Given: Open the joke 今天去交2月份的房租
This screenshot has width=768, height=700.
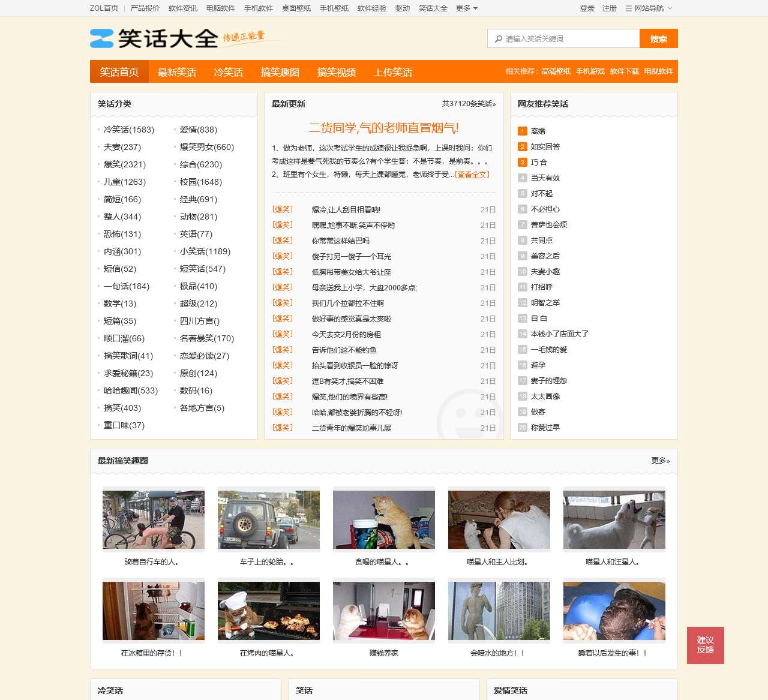Looking at the screenshot, I should click(346, 335).
